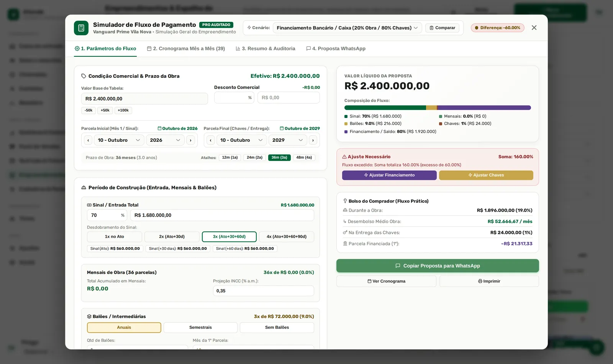Select the 12m (1a) shortcut
This screenshot has height=364, width=613.
point(230,157)
